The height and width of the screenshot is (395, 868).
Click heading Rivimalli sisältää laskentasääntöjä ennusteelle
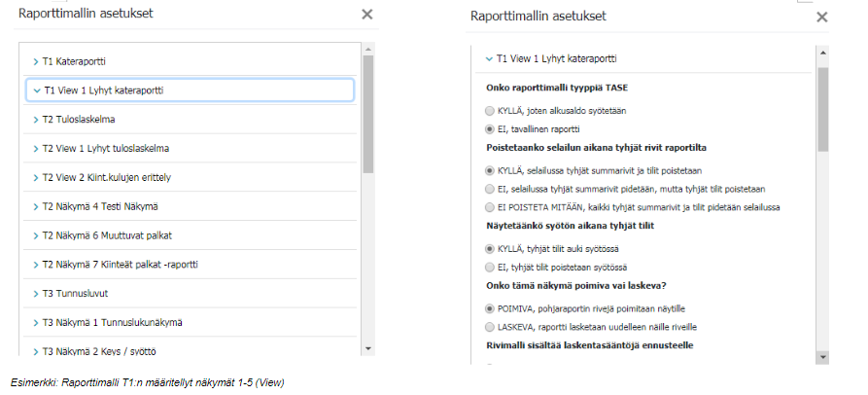[x=590, y=345]
